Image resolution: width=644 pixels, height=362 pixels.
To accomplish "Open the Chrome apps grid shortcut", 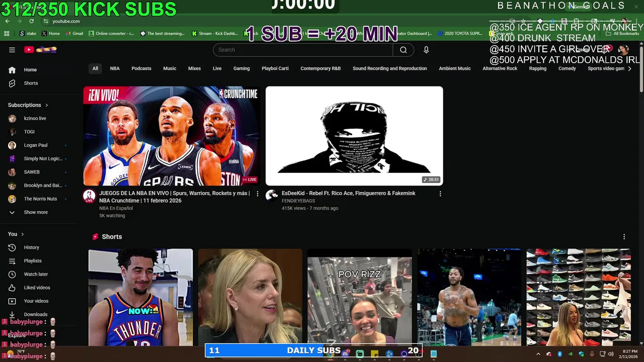I will click(7, 34).
